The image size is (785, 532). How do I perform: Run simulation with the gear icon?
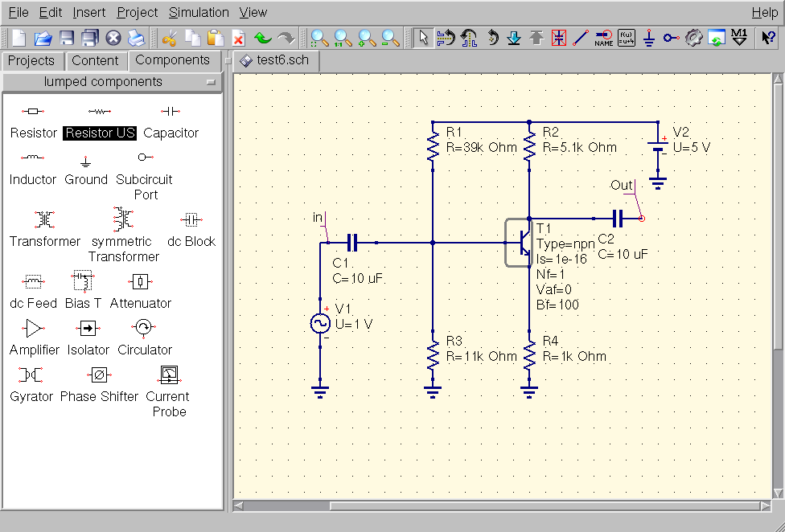click(x=694, y=38)
